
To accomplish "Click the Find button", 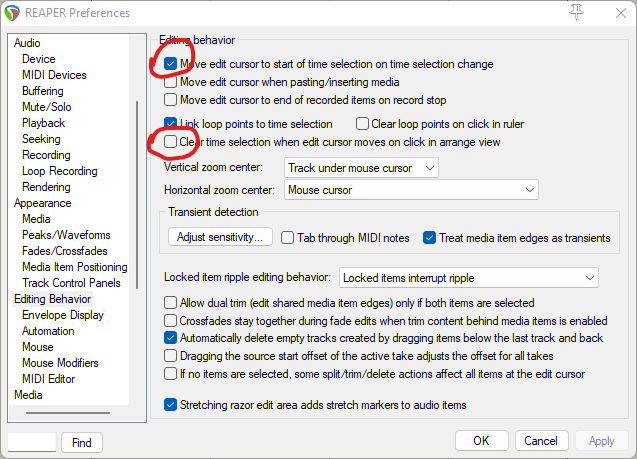I will pyautogui.click(x=82, y=442).
